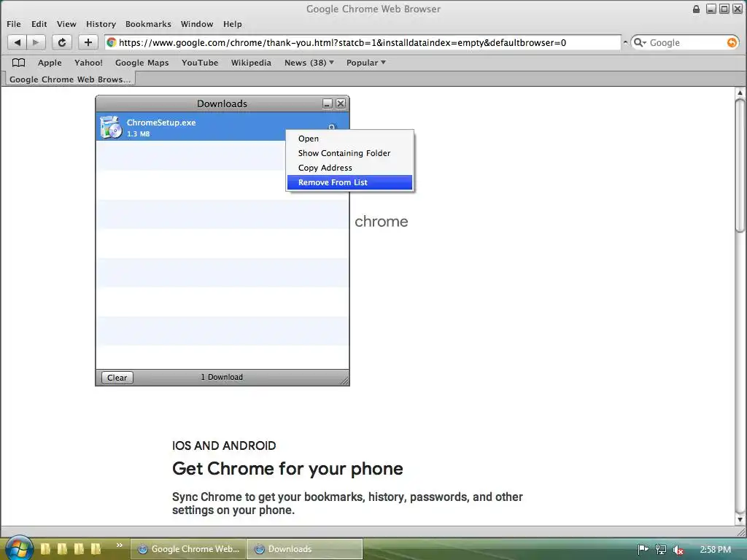This screenshot has width=747, height=560.
Task: Close the Downloads window
Action: 341,104
